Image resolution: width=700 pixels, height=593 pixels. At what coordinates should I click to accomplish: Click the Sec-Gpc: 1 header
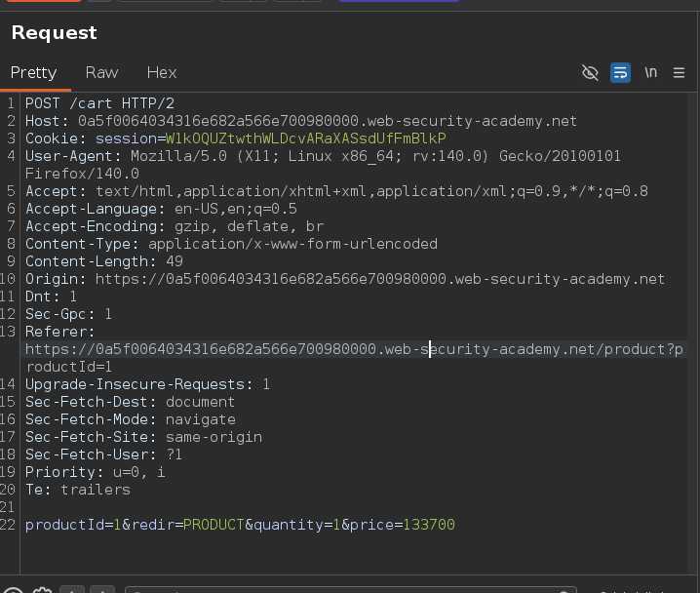[x=68, y=314]
